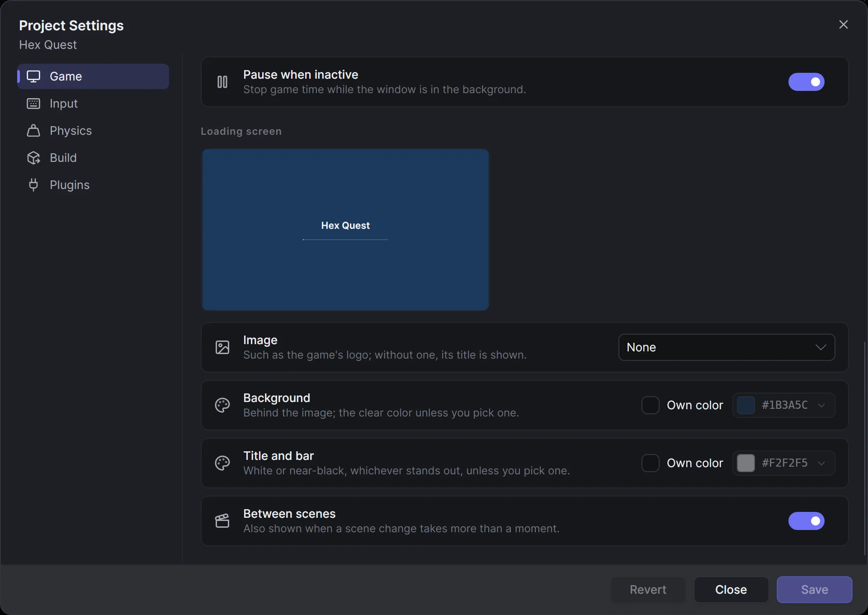The height and width of the screenshot is (615, 868).
Task: Select the Game settings tab
Action: 93,76
